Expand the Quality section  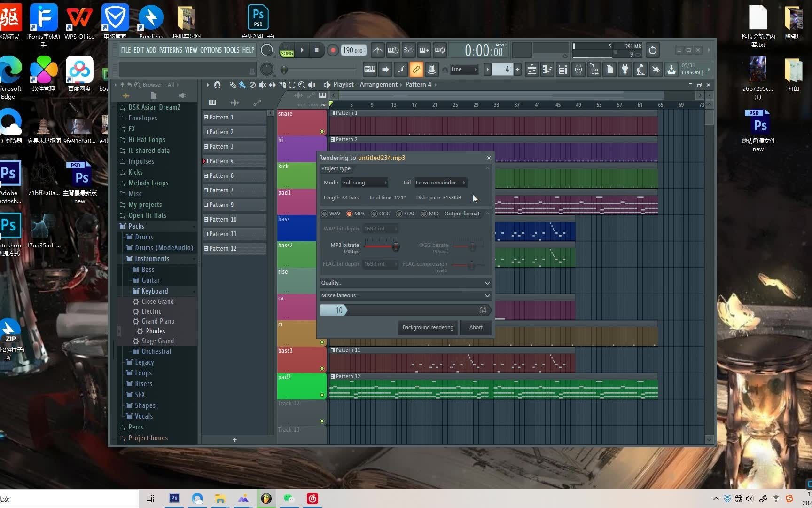406,283
